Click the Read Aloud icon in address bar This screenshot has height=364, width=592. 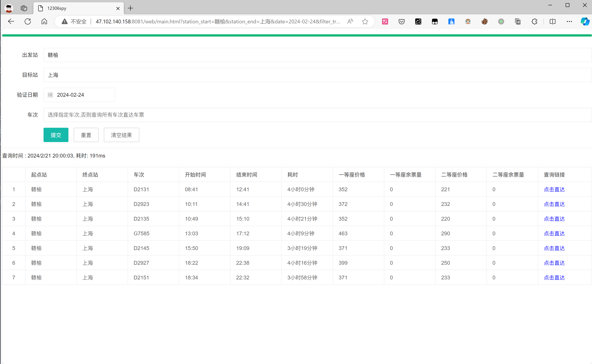350,22
